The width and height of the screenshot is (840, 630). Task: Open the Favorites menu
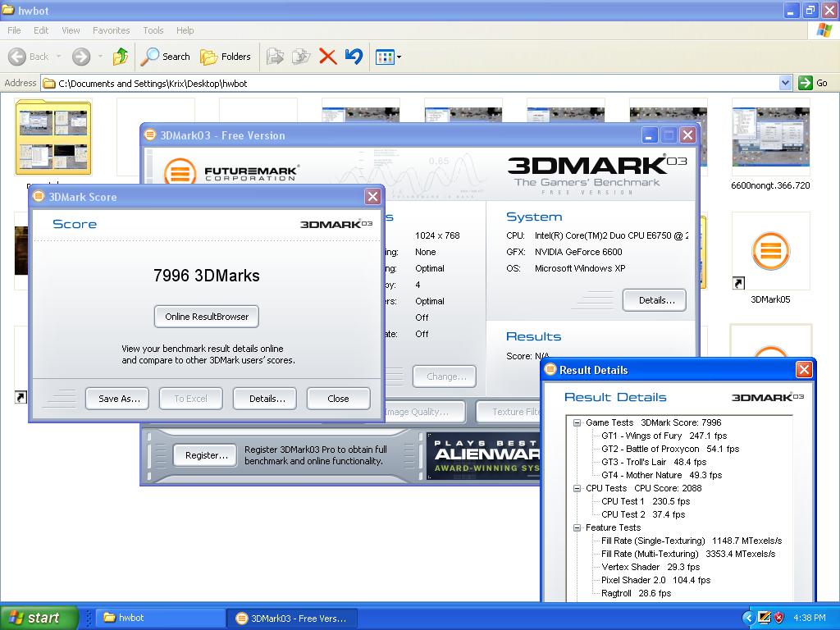(x=111, y=30)
